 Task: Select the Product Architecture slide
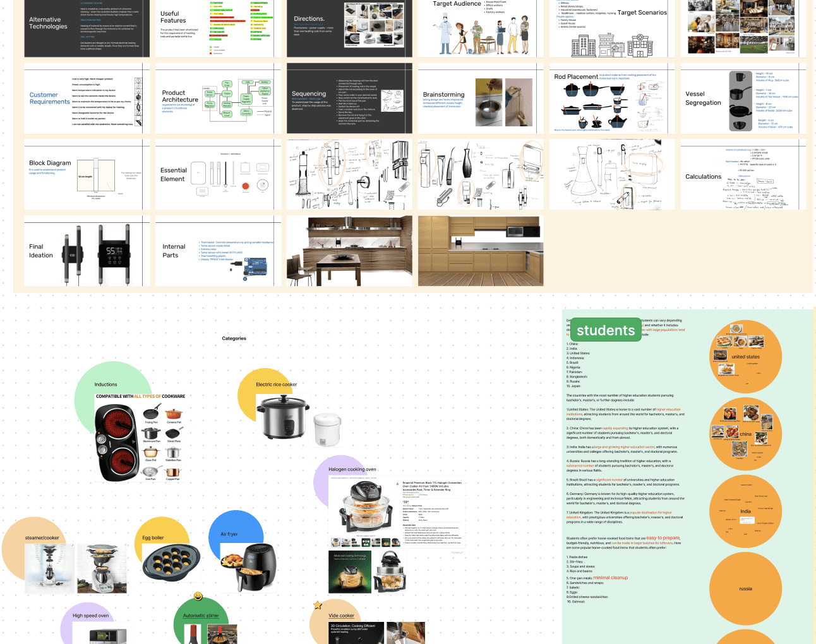click(x=219, y=98)
